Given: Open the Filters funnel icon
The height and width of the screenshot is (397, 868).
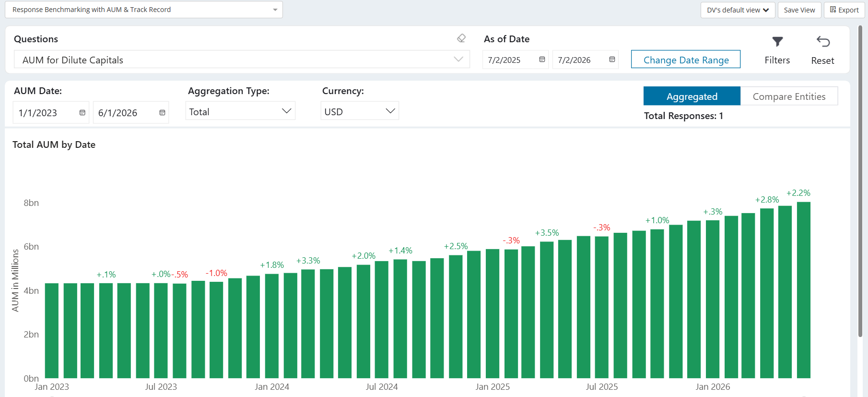Looking at the screenshot, I should click(777, 42).
